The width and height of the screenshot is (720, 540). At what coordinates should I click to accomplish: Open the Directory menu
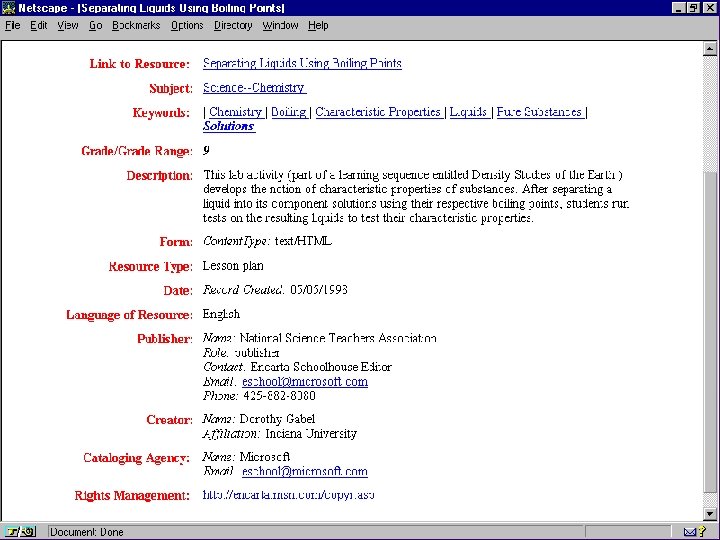(x=233, y=25)
